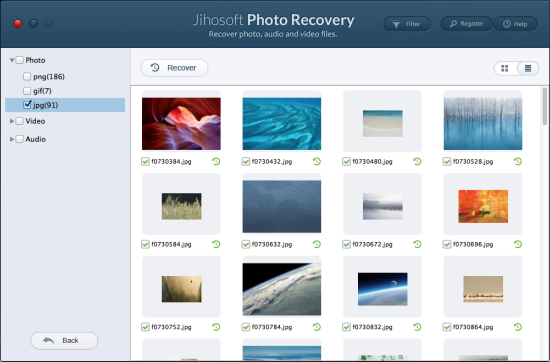The image size is (550, 362).
Task: Check the Photo category checkbox
Action: point(20,60)
